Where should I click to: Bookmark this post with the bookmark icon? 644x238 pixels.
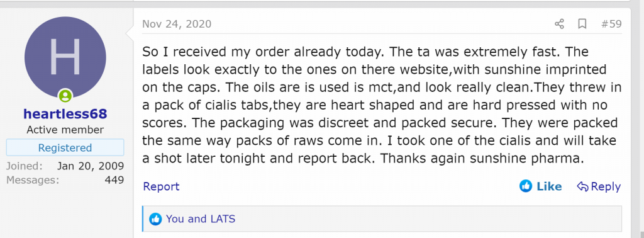(582, 24)
